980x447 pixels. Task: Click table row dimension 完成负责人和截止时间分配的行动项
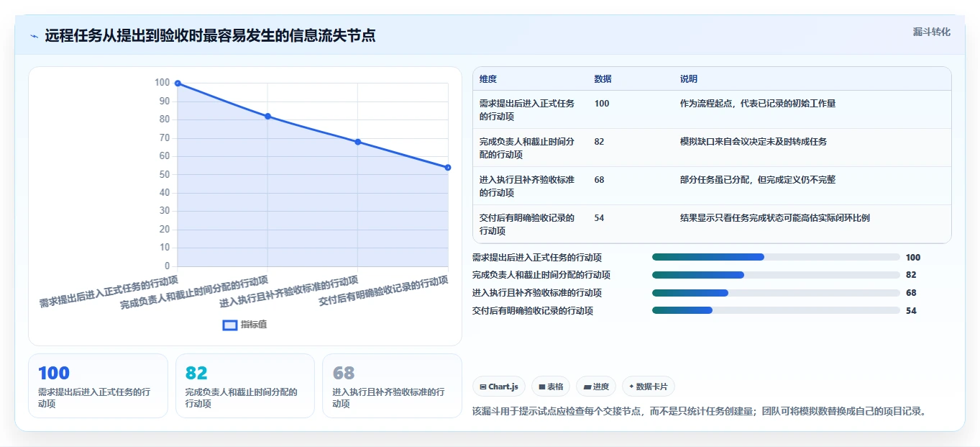click(527, 148)
